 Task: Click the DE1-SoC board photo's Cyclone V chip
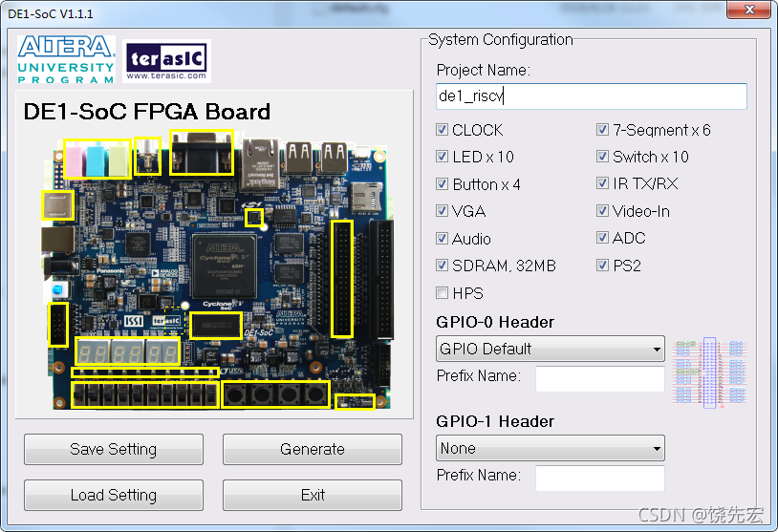click(x=225, y=266)
